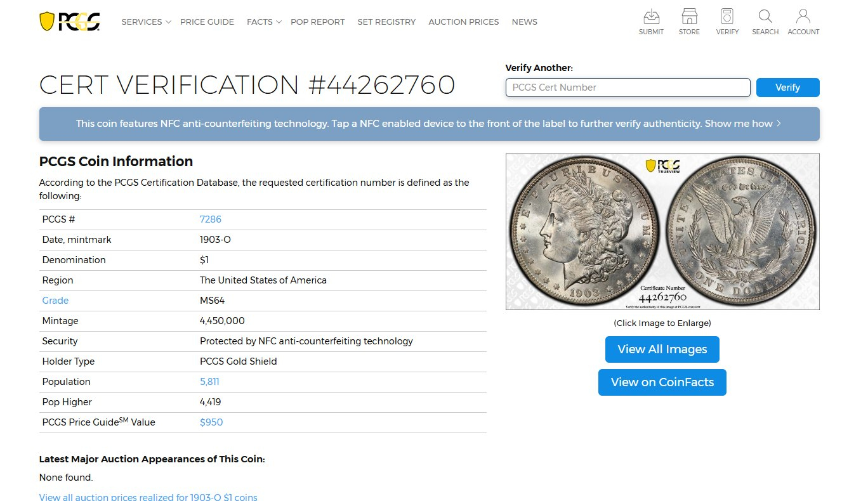Enlarge the Morgan dollar TrueView image
This screenshot has width=868, height=501.
662,231
